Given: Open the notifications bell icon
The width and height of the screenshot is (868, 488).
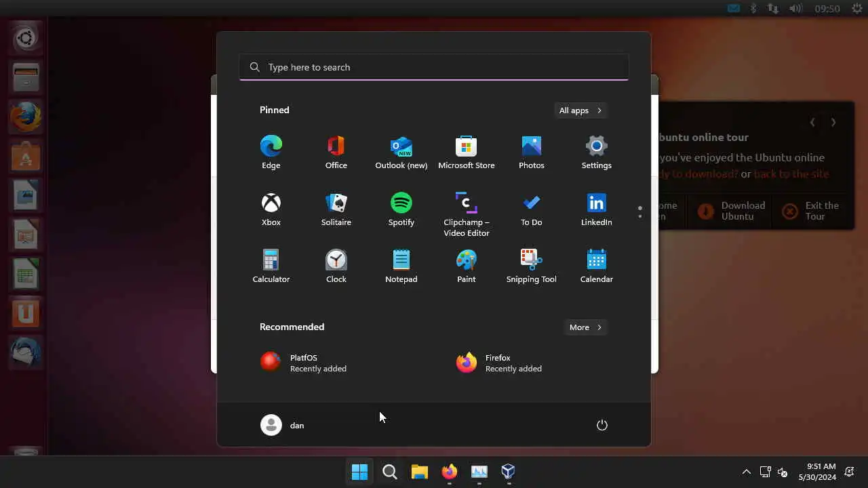Looking at the screenshot, I should point(850,472).
